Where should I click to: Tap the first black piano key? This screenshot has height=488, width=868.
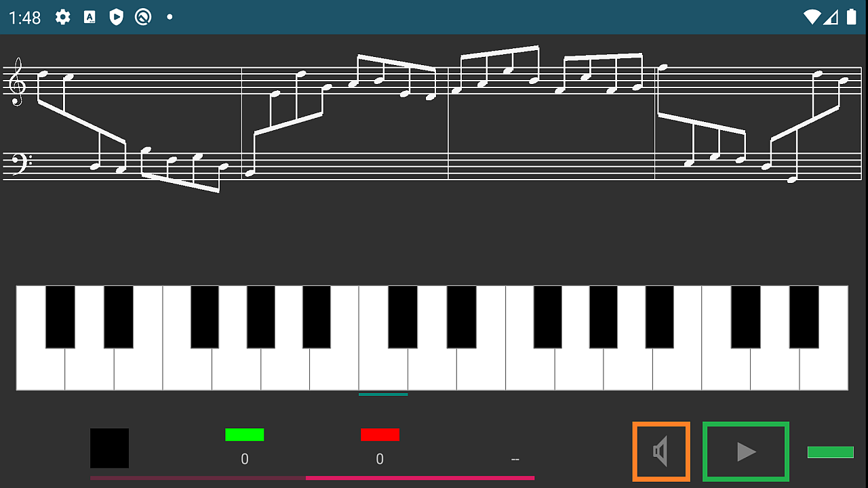60,317
